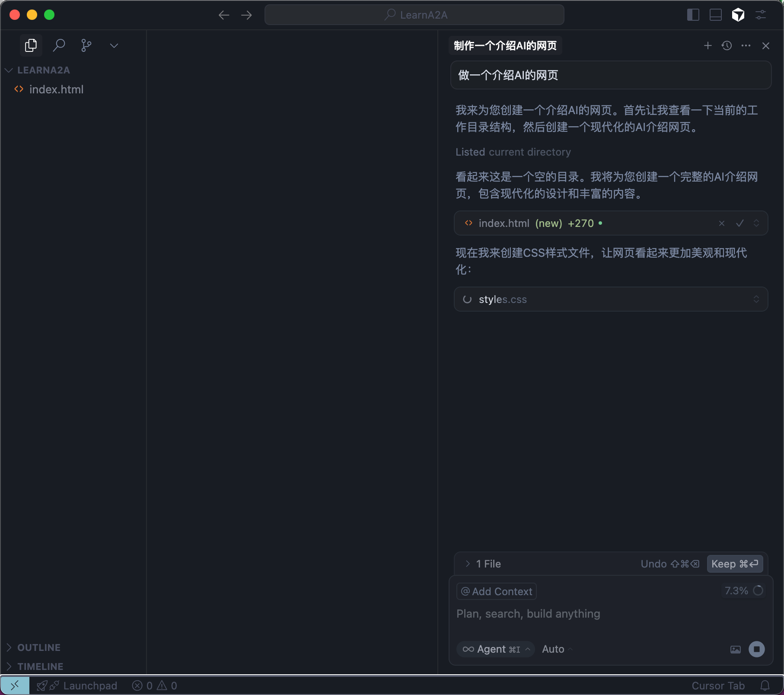Expand the OUTLINE section
The height and width of the screenshot is (695, 784).
pyautogui.click(x=38, y=647)
